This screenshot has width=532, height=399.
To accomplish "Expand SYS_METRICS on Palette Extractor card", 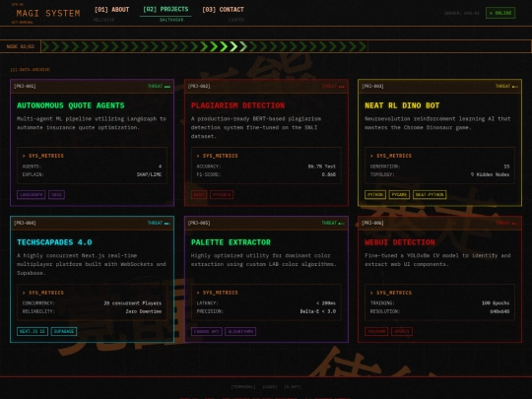I will [x=217, y=293].
